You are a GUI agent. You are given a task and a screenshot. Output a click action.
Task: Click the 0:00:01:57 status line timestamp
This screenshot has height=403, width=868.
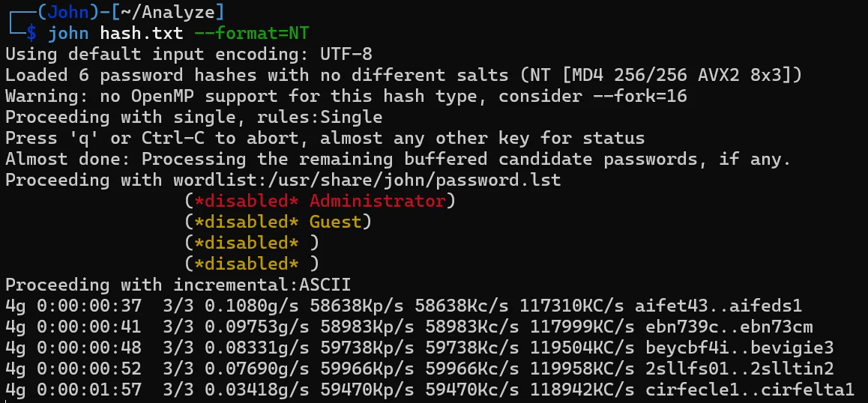[x=89, y=390]
